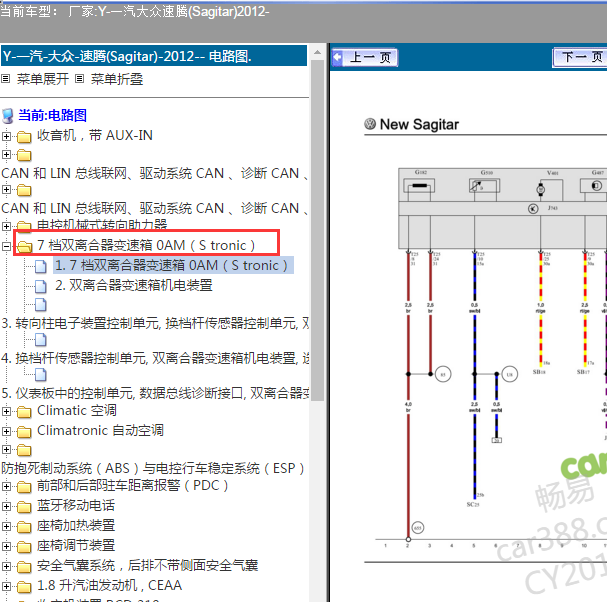Click the computer icon beside 当前:电路图
The image size is (607, 602).
click(x=8, y=116)
